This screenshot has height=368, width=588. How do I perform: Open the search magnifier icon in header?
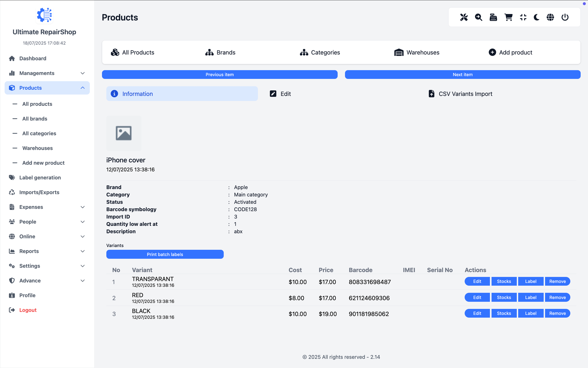tap(479, 17)
